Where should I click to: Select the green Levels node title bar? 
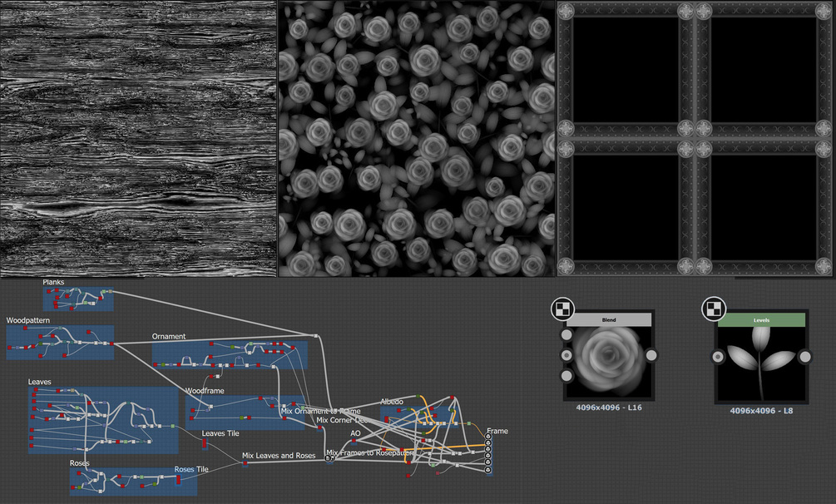pos(761,320)
